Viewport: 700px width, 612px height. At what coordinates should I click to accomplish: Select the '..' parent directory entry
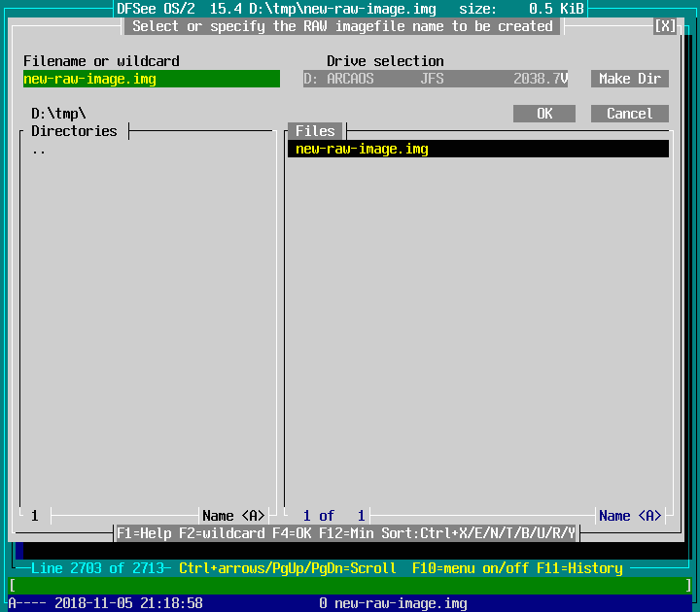(x=39, y=150)
